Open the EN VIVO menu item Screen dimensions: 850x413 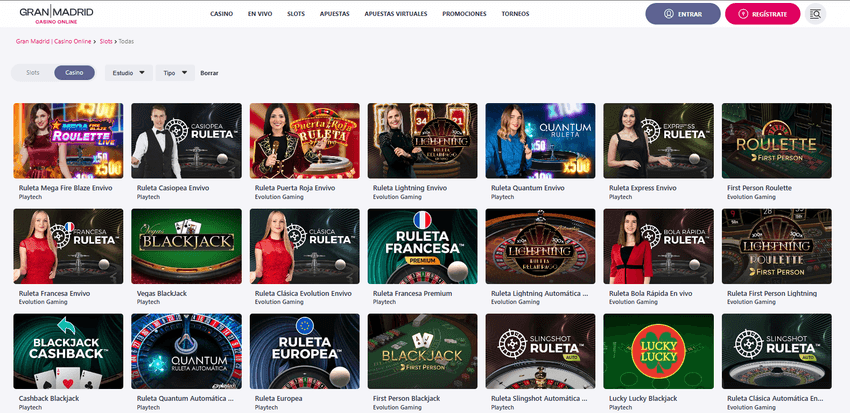(260, 14)
